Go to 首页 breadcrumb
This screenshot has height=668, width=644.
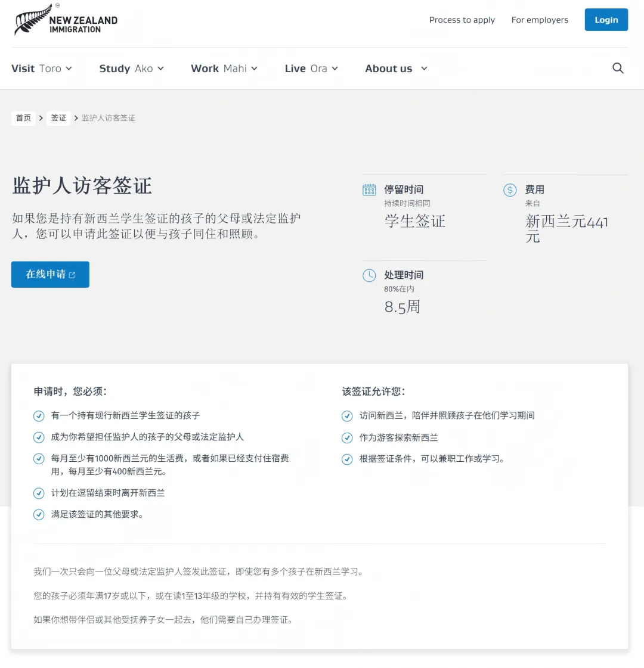23,118
